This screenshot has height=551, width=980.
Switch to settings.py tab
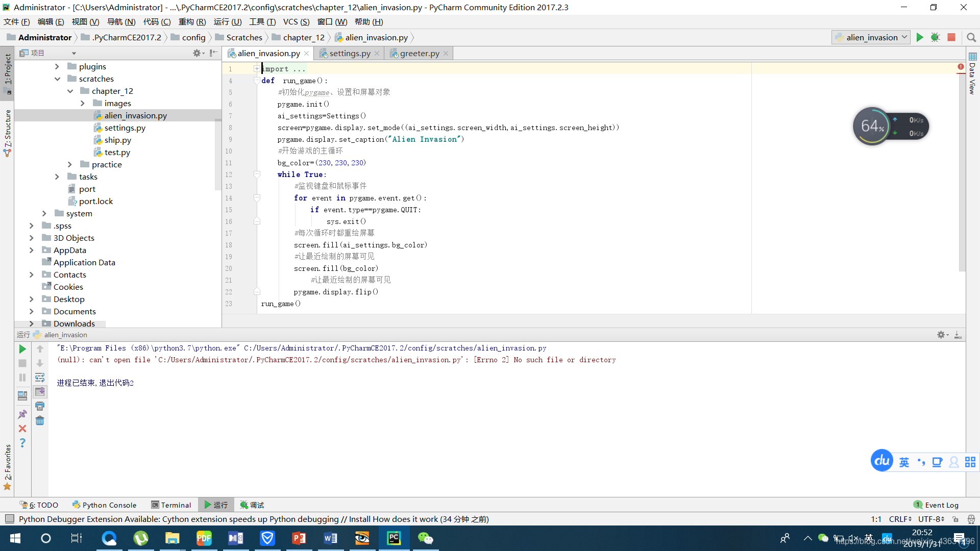[x=347, y=53]
